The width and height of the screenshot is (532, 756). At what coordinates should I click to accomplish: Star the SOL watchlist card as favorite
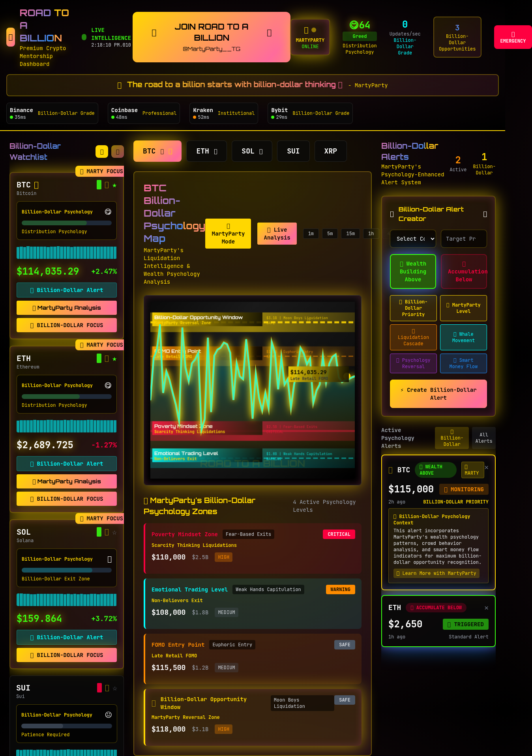click(x=114, y=533)
